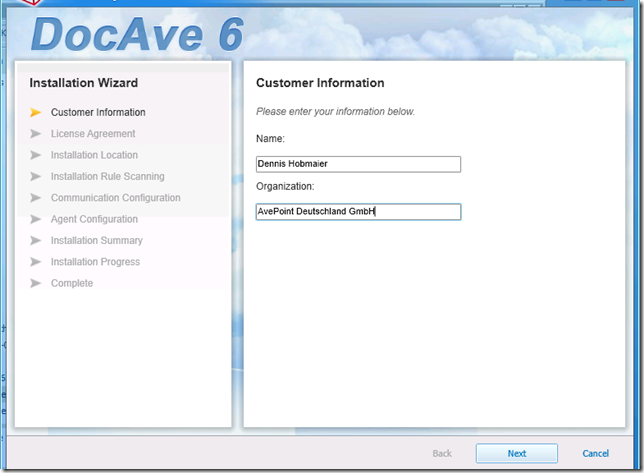This screenshot has width=644, height=473.
Task: Click gray arrow beside License Agreement
Action: pos(36,133)
